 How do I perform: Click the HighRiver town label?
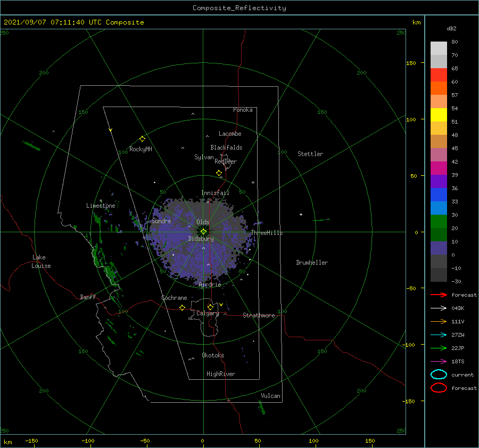(220, 374)
